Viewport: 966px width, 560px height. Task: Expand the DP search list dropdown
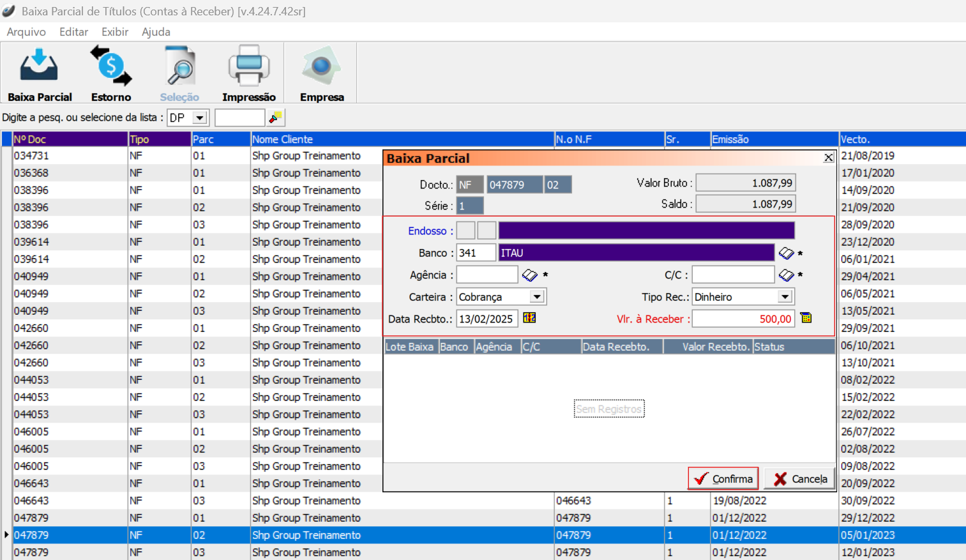(x=200, y=118)
